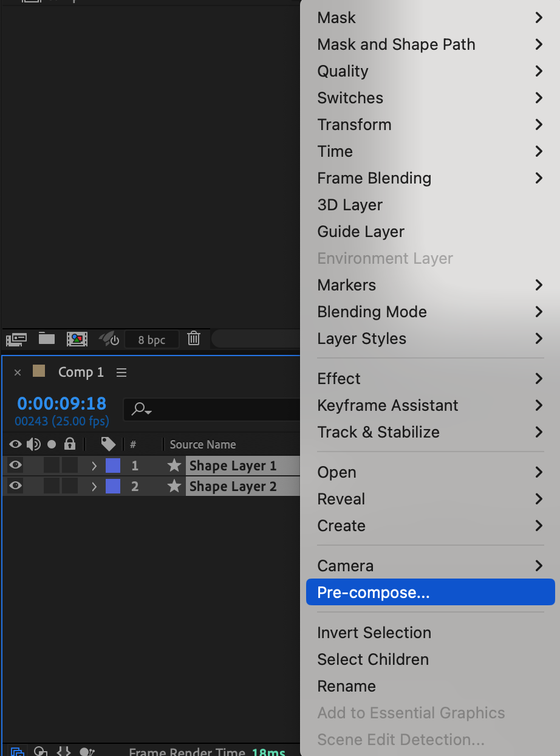
Task: Select Invert Selection menu entry
Action: point(374,633)
